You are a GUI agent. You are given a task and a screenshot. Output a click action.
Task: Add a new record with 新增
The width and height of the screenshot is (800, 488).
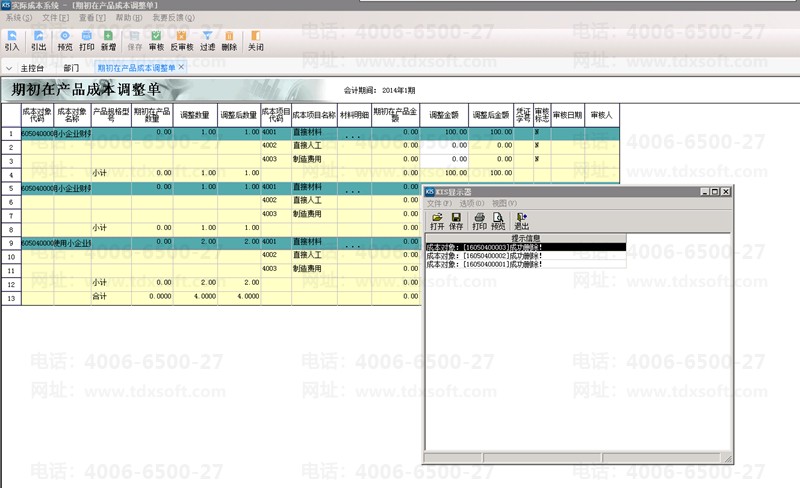point(108,40)
